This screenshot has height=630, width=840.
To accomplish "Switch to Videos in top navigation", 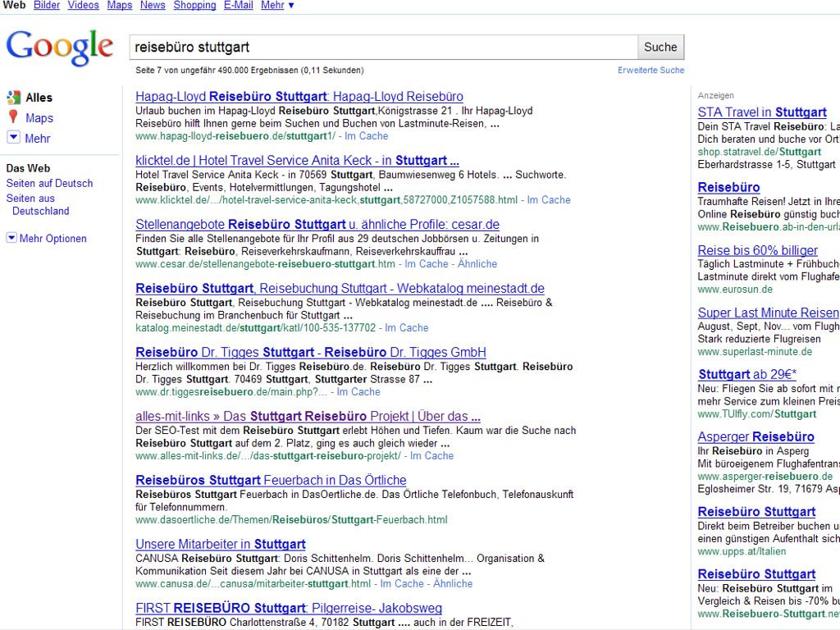I will click(83, 6).
